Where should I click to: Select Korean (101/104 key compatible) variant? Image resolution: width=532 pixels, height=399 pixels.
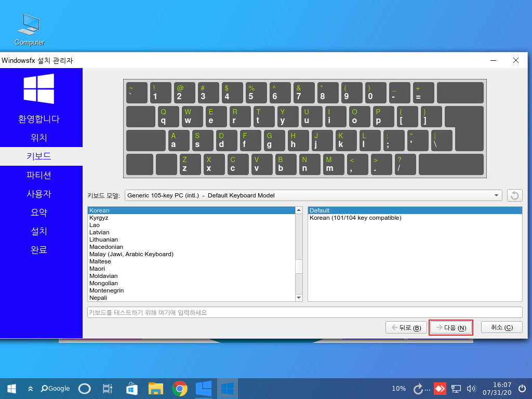pos(415,218)
